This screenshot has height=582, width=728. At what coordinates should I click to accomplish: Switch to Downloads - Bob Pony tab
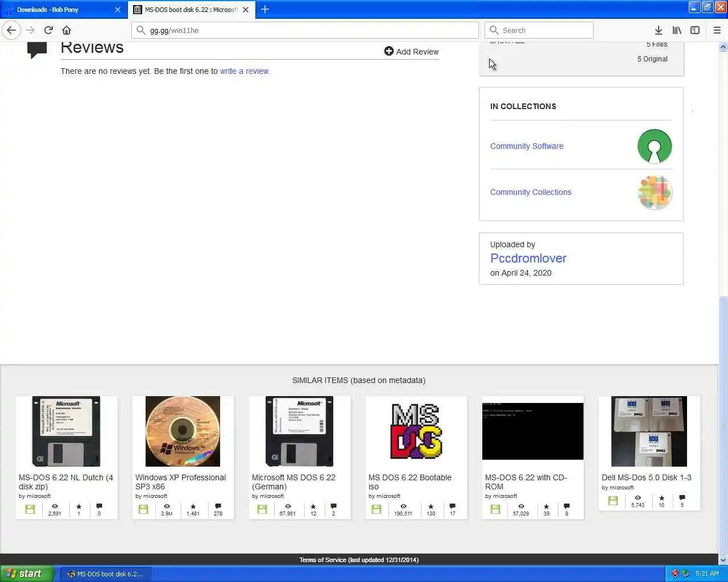pyautogui.click(x=64, y=10)
